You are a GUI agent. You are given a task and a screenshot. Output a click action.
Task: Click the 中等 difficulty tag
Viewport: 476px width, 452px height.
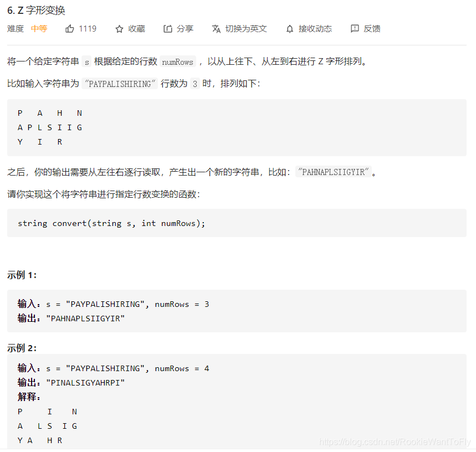(39, 28)
